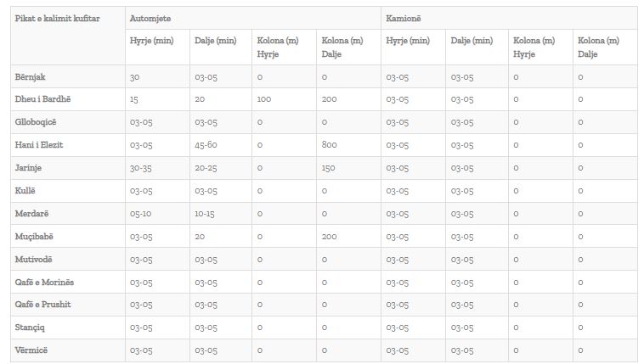Click the Jarinje crossing name
This screenshot has width=644, height=364.
coord(29,168)
